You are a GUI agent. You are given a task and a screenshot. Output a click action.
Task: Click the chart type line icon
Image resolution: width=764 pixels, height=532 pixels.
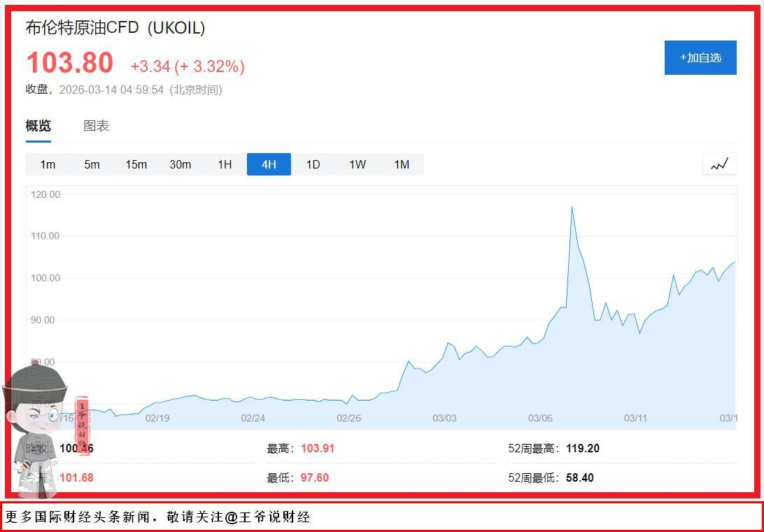pyautogui.click(x=720, y=164)
